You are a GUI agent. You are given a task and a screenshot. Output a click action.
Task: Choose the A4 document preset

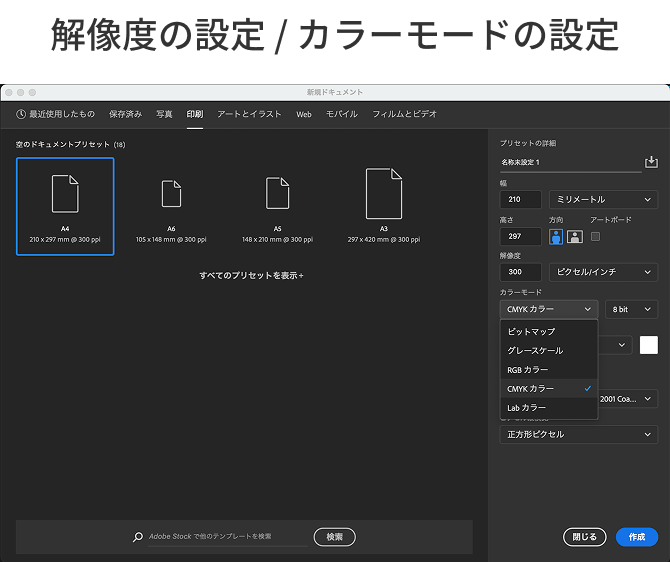[x=65, y=206]
